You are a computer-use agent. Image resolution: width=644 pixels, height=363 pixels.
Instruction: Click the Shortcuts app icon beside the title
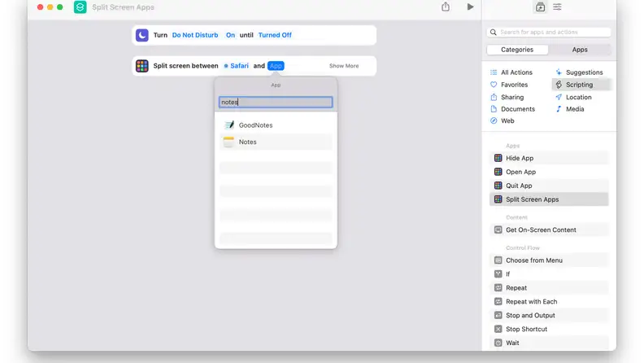click(x=80, y=7)
